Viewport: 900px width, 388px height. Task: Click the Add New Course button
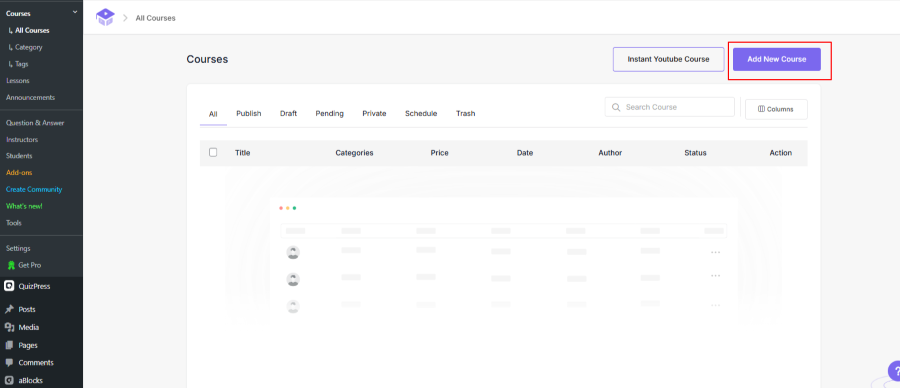[777, 59]
